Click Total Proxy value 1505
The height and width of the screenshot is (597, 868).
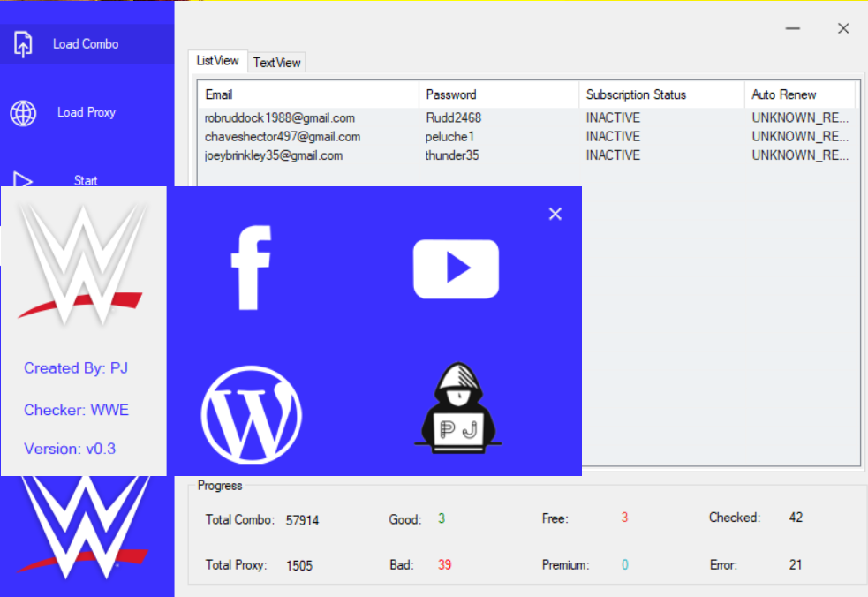(x=299, y=565)
